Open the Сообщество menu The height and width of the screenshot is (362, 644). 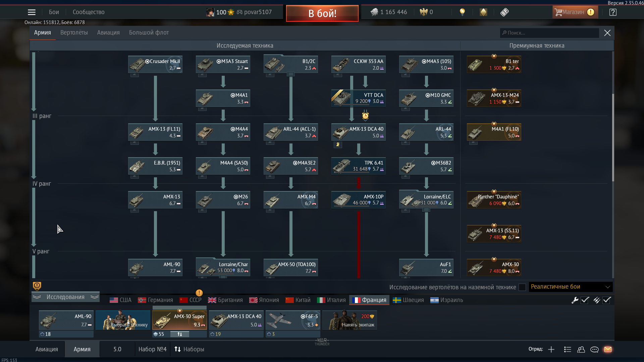89,12
